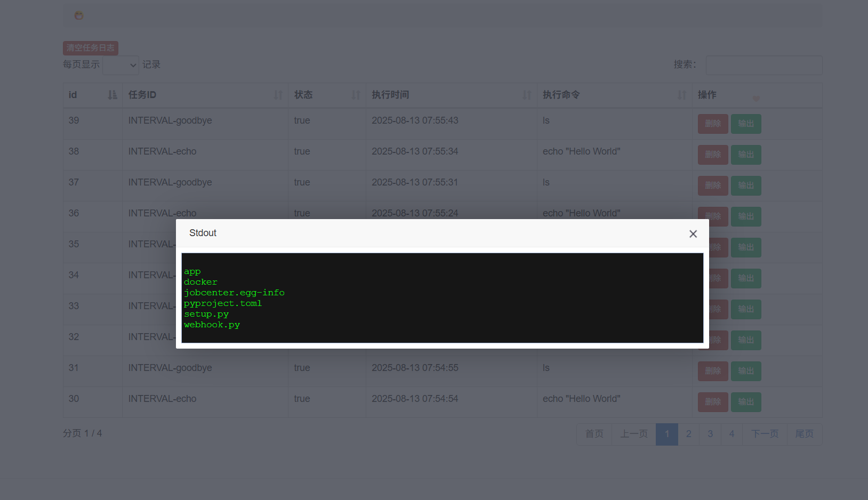Sort by 执行命令 column arrows

tap(682, 95)
